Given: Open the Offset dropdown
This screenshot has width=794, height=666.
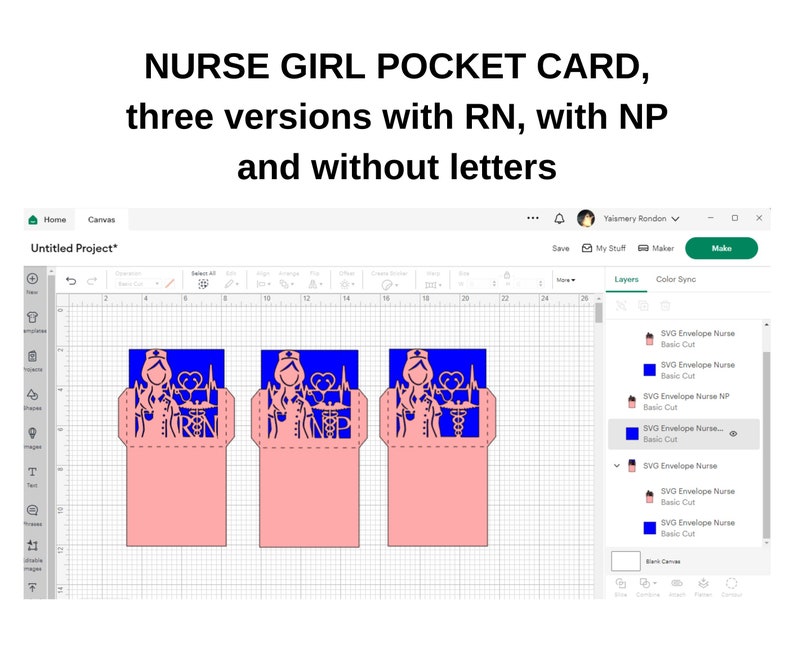Looking at the screenshot, I should (347, 284).
